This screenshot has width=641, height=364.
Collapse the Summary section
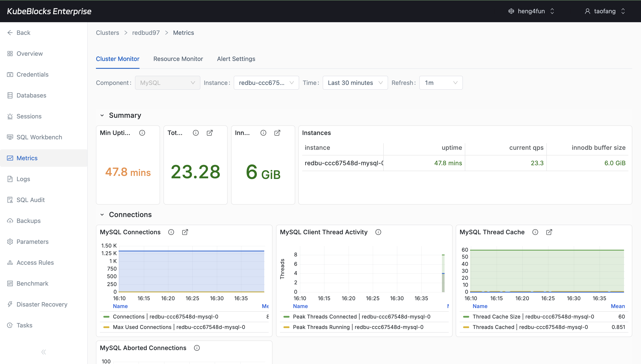(102, 115)
